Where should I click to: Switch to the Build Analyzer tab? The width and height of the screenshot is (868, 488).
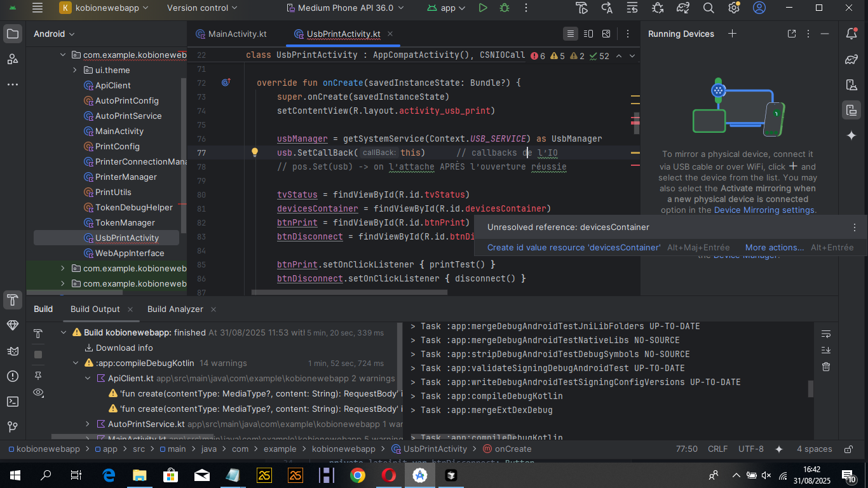[x=175, y=309]
